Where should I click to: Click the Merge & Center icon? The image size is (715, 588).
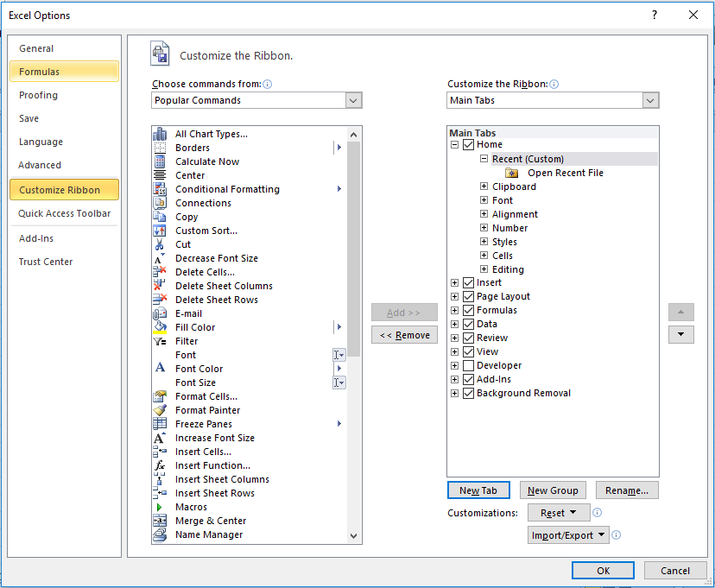160,521
